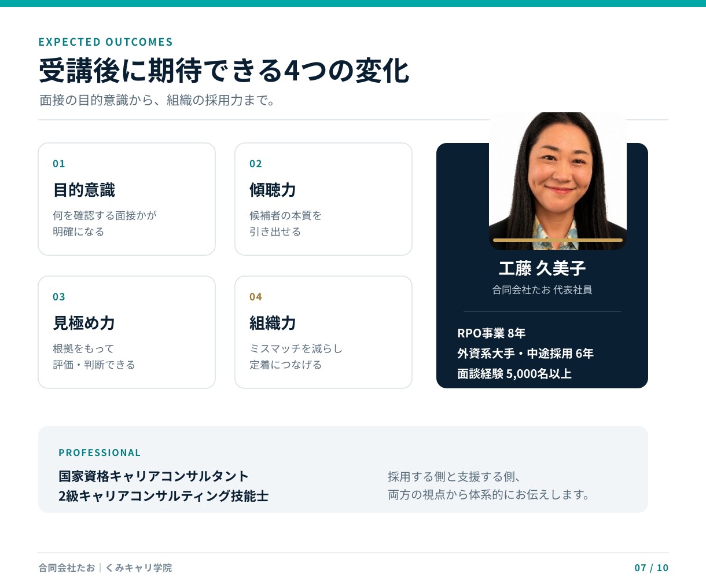Click 両方の視点から体系的にお伝えします。 line
This screenshot has height=588, width=706.
click(x=489, y=495)
